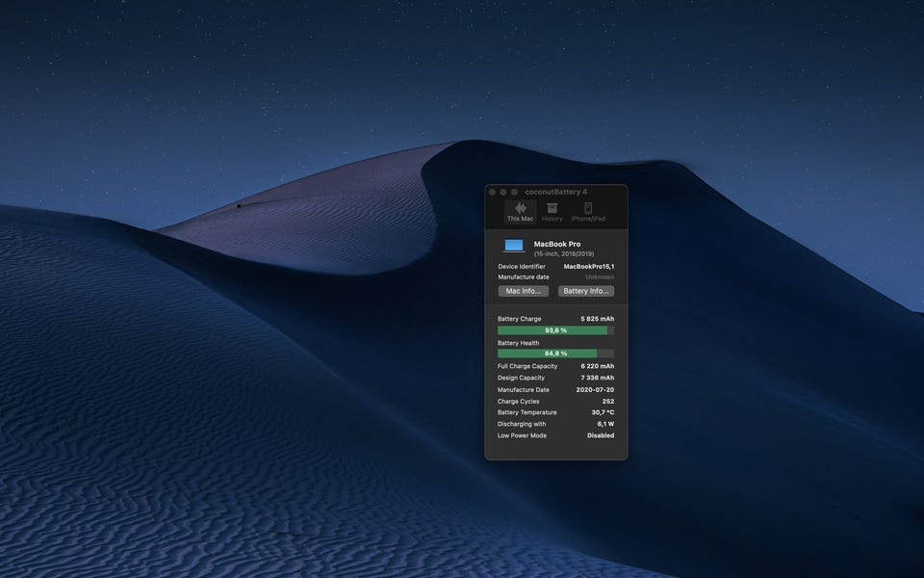Click the Unknown manufacture date value
The image size is (924, 578).
(x=600, y=276)
